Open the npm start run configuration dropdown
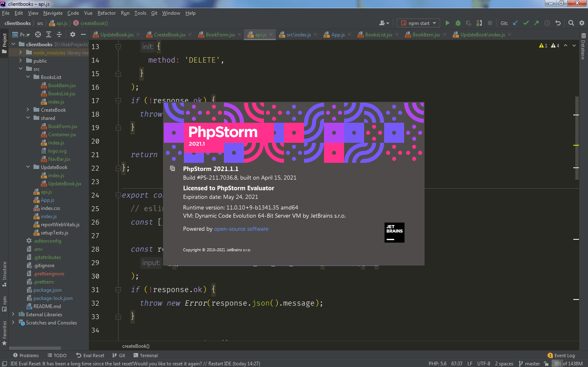The width and height of the screenshot is (588, 367). click(418, 23)
